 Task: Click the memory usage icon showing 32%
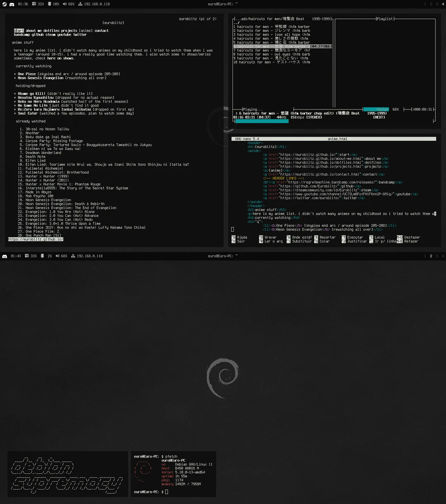pyautogui.click(x=34, y=4)
